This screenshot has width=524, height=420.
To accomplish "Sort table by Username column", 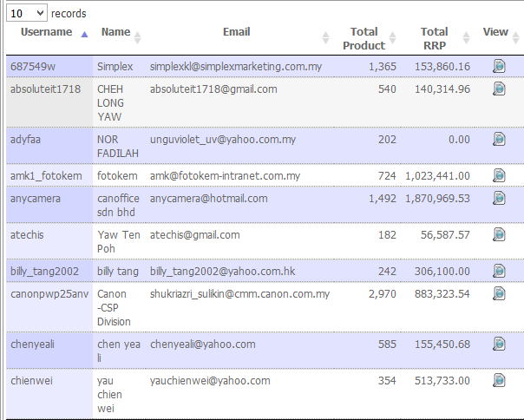I will click(x=47, y=32).
